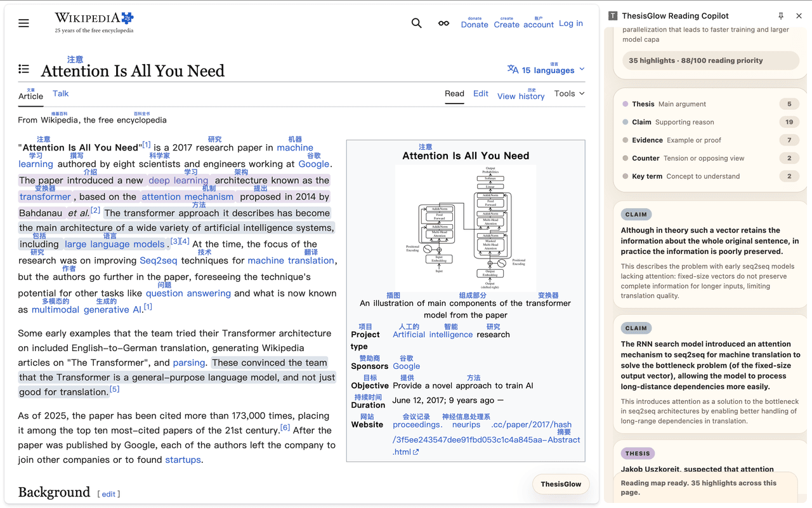Select the Read tab
The height and width of the screenshot is (508, 812).
tap(454, 93)
